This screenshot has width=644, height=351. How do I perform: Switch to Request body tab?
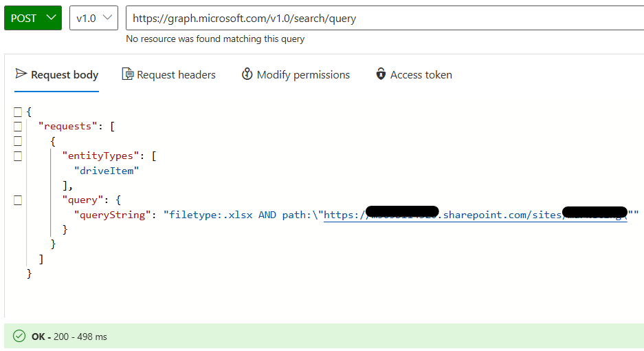pyautogui.click(x=56, y=74)
